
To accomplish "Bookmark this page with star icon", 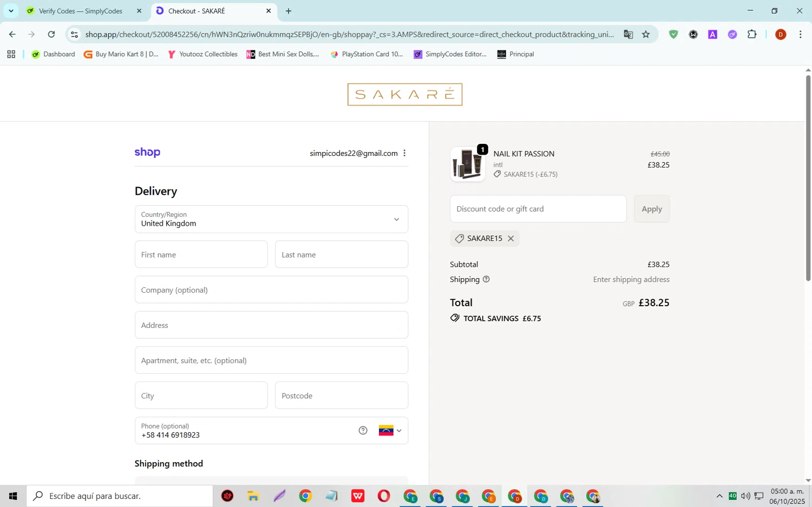I will point(646,35).
